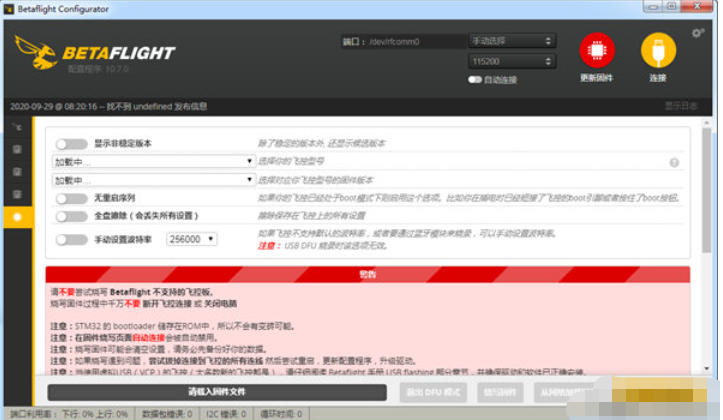Enable 手动设置波特率 (manual baud rate) switch
The image size is (723, 420).
(x=71, y=240)
